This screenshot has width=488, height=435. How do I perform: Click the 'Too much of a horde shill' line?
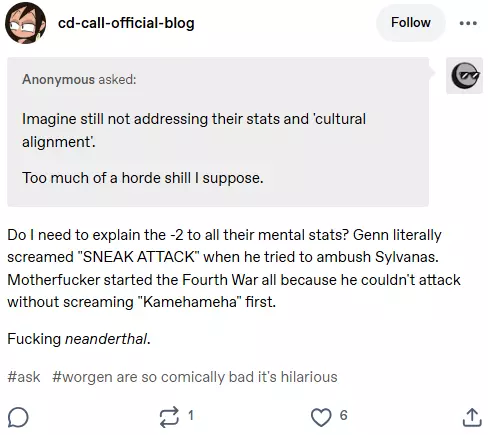click(143, 178)
